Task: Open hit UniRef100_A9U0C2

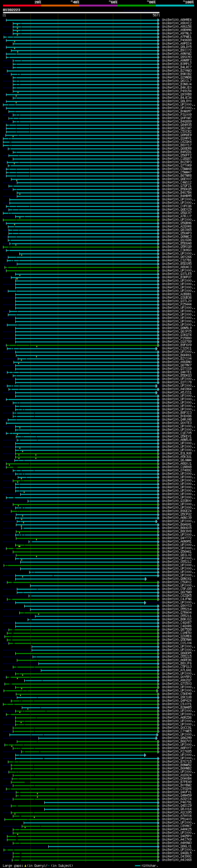Action: pos(177,23)
